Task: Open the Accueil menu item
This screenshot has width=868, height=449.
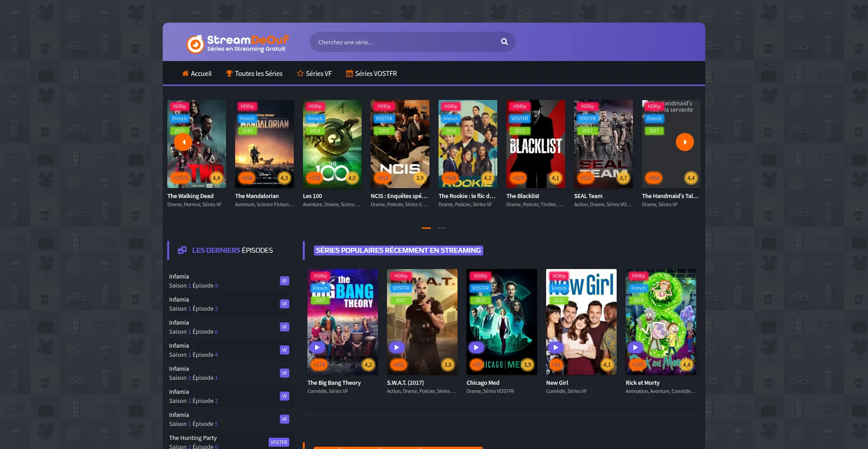Action: [x=197, y=73]
